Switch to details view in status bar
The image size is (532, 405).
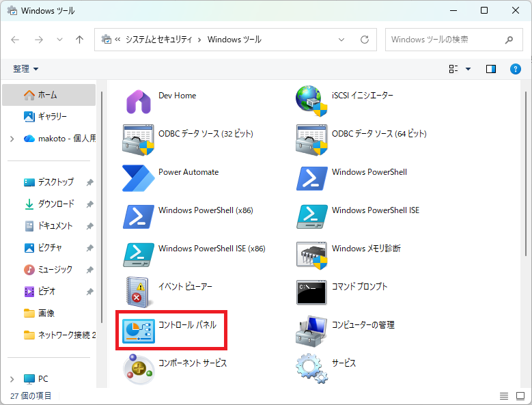pyautogui.click(x=503, y=396)
